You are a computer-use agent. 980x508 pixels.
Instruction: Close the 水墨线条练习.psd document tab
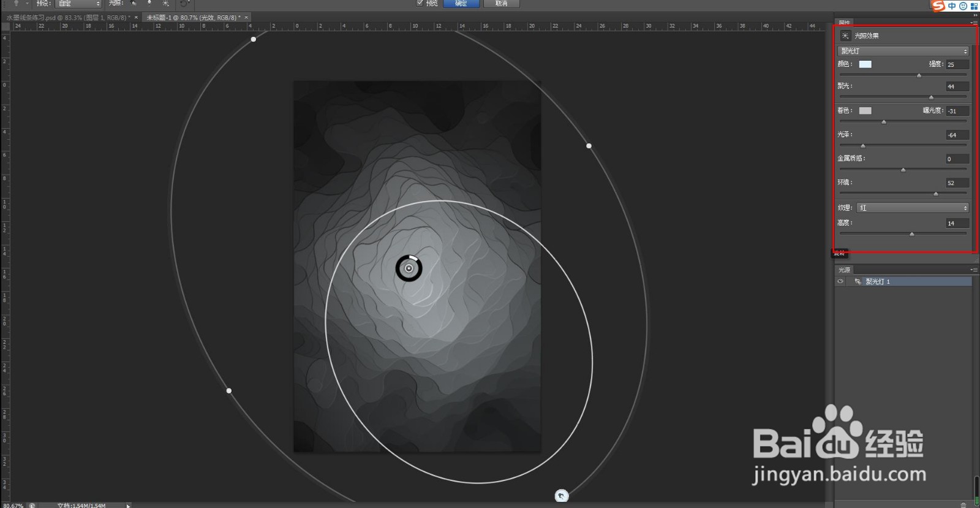click(135, 18)
